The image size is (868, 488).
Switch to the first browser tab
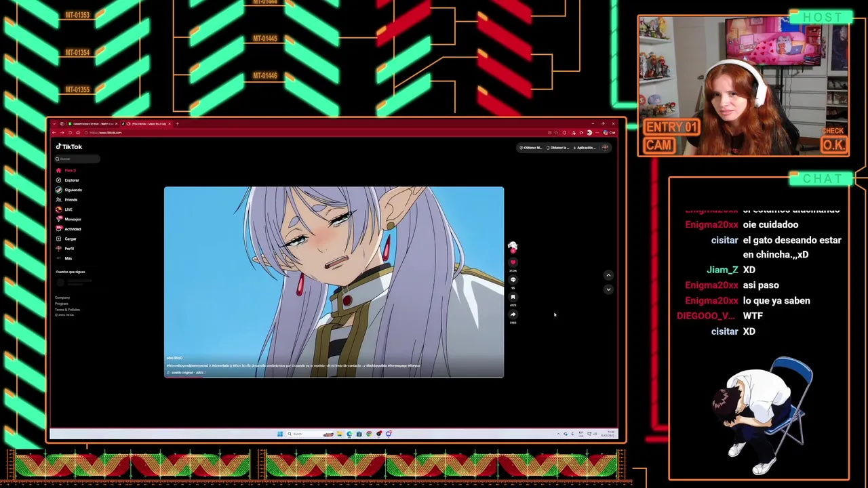pyautogui.click(x=93, y=123)
